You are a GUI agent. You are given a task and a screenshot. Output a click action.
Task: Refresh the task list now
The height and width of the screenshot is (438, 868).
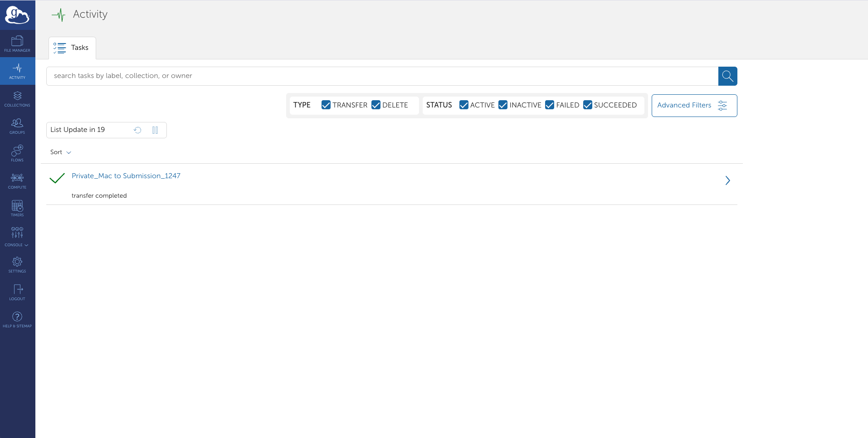(x=138, y=130)
